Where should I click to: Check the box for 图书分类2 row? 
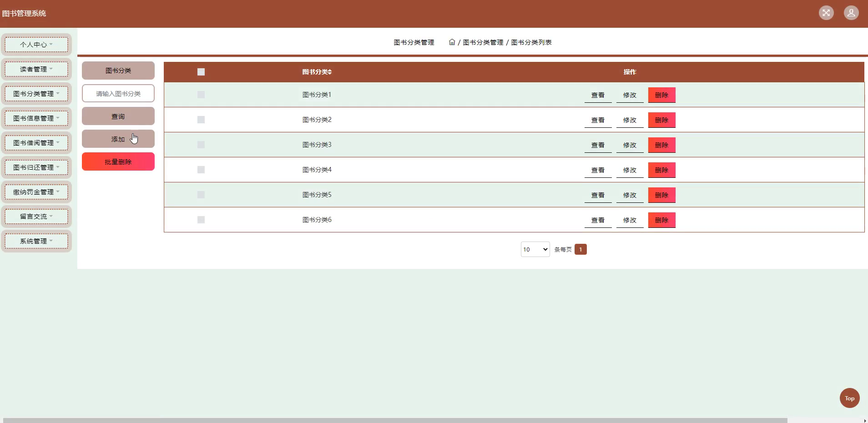pyautogui.click(x=201, y=120)
